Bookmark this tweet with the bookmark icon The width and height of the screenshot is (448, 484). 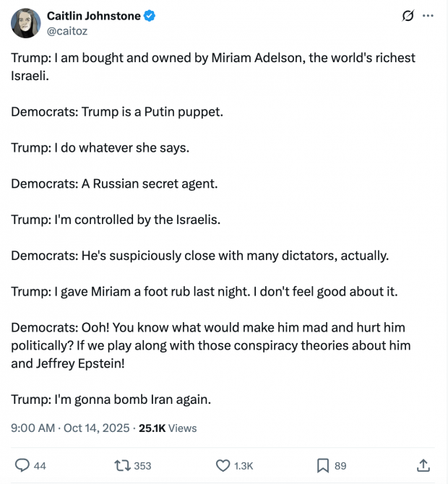tap(323, 465)
